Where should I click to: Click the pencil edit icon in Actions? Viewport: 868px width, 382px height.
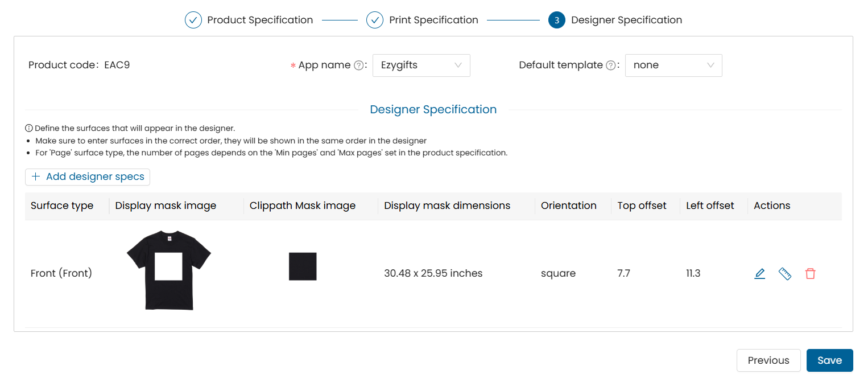point(759,274)
